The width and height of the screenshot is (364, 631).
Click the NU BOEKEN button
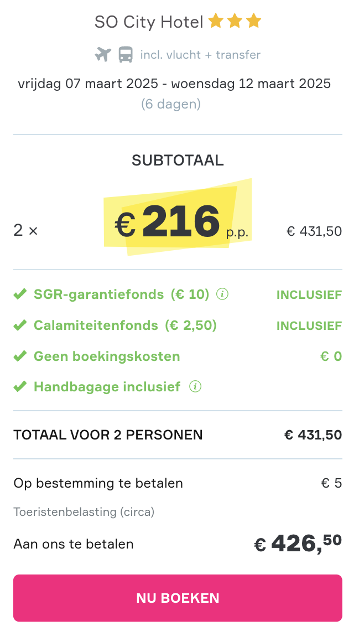click(178, 598)
